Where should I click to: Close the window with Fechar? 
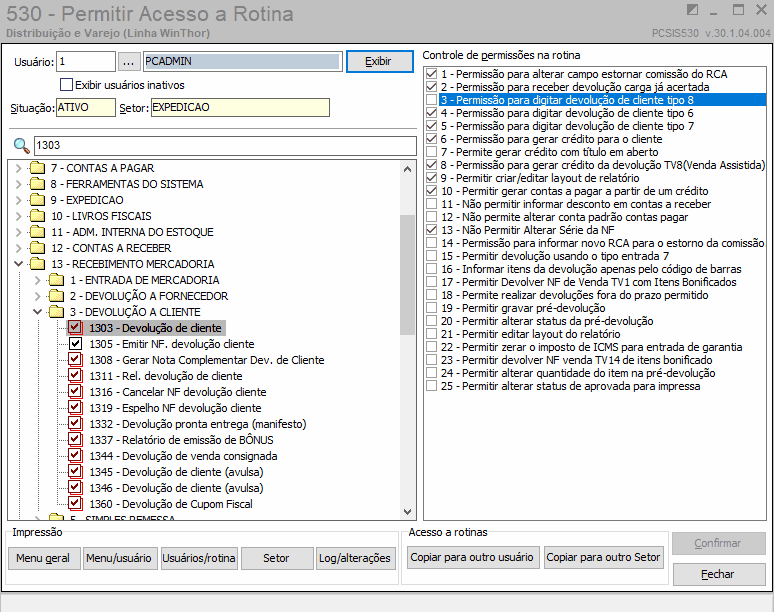(719, 574)
